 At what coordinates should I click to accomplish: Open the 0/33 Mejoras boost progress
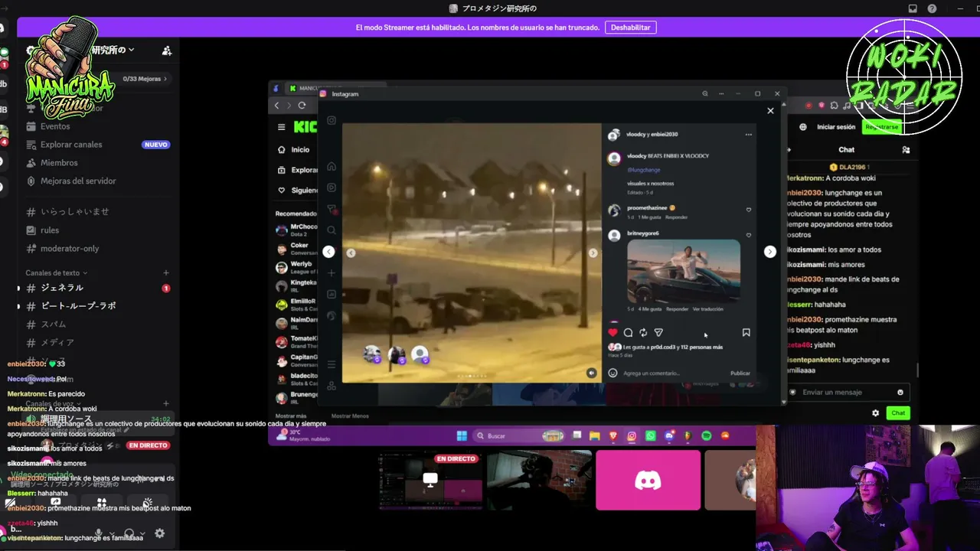145,79
